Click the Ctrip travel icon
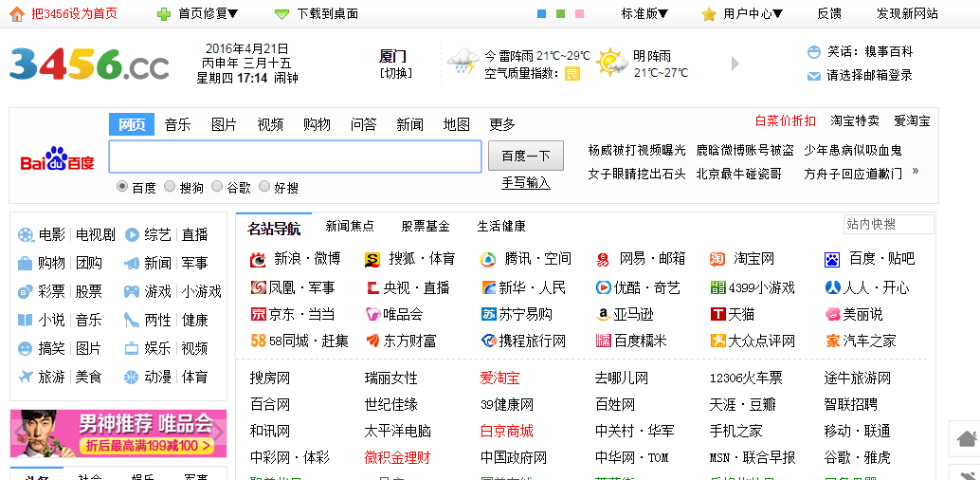The image size is (980, 480). tap(488, 342)
